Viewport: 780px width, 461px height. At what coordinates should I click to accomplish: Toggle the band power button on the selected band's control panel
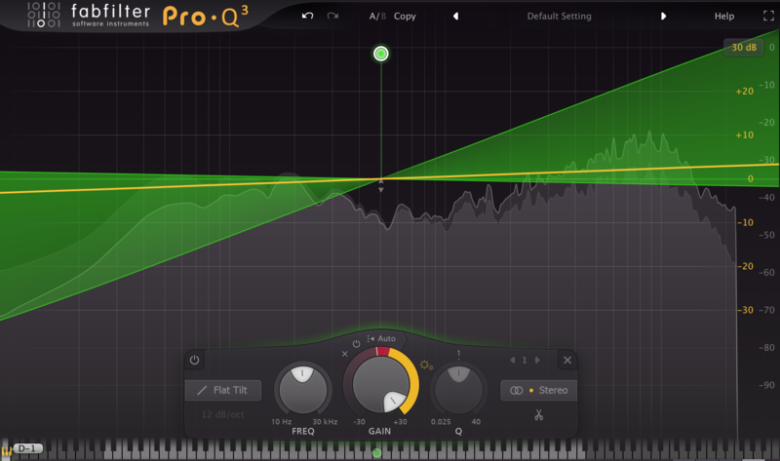coord(195,360)
